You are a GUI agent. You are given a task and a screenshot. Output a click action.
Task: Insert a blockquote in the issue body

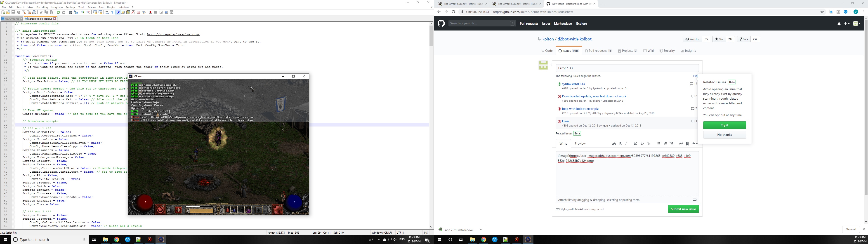[635, 143]
